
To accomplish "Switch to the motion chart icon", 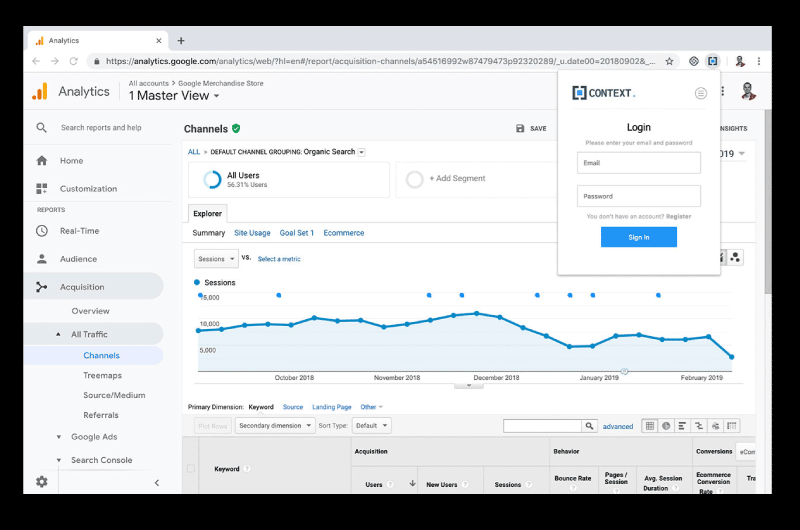I will (735, 258).
